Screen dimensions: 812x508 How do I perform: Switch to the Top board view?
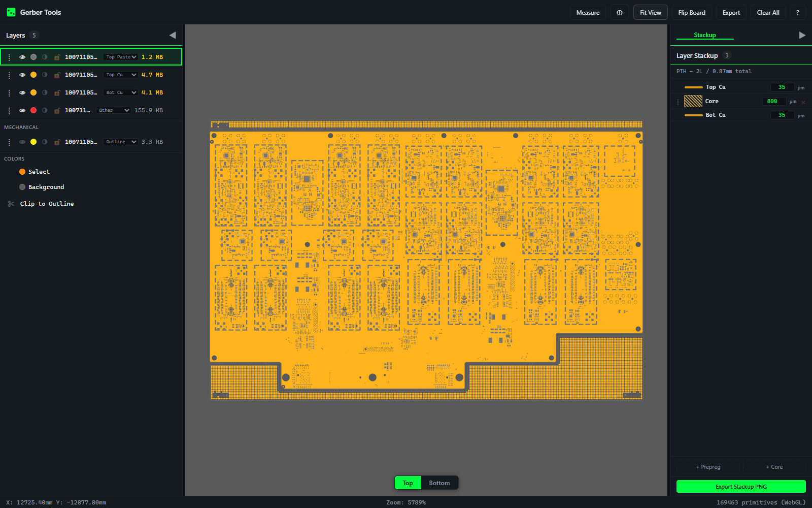click(408, 483)
